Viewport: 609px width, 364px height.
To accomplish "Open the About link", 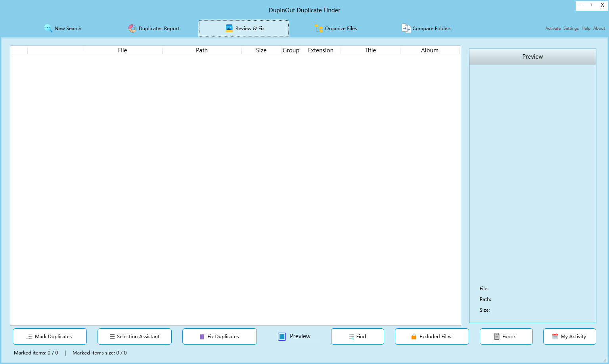I will point(599,29).
